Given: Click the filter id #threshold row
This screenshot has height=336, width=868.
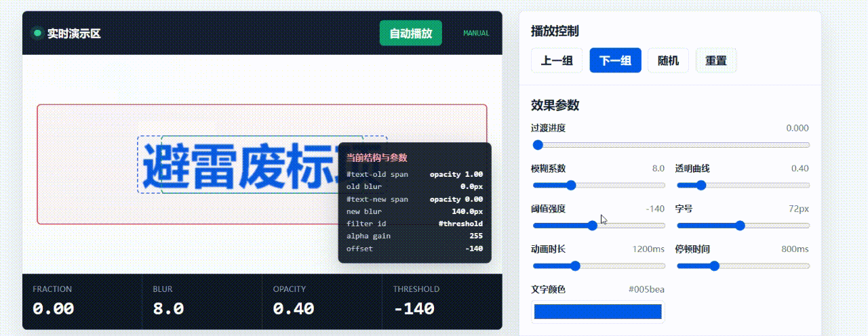Looking at the screenshot, I should pos(414,224).
